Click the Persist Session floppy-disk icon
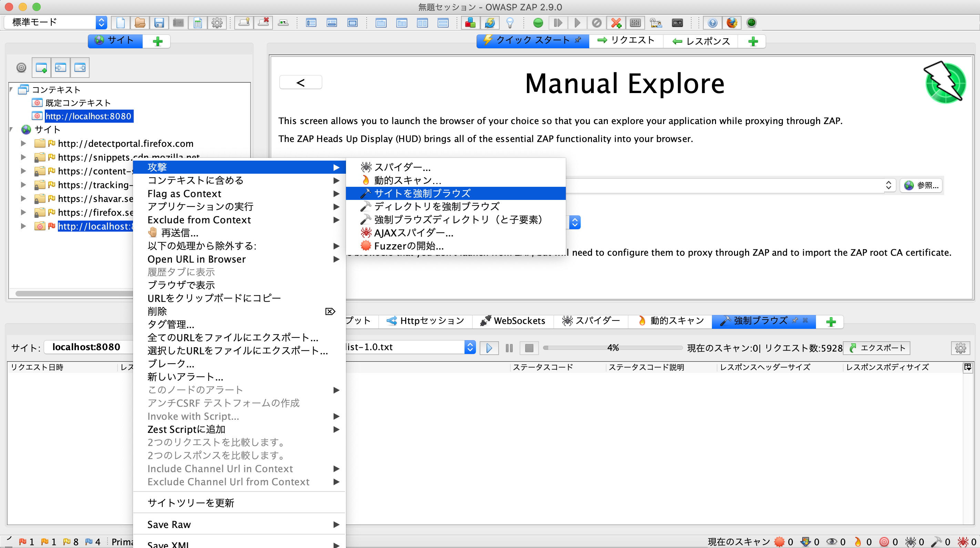 tap(159, 23)
